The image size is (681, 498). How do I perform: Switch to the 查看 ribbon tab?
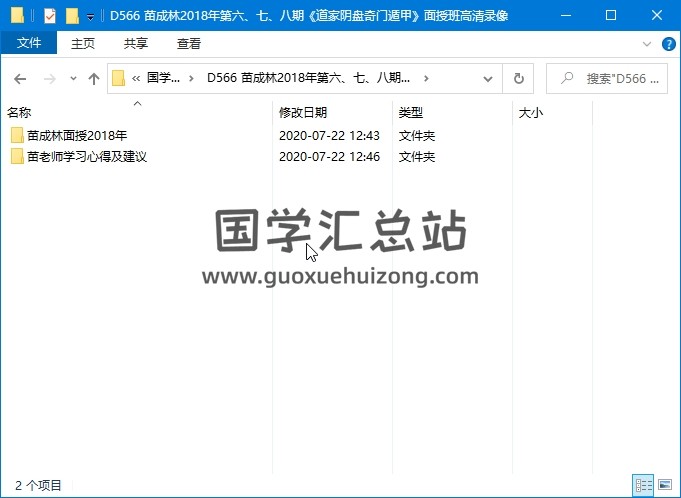pos(188,43)
